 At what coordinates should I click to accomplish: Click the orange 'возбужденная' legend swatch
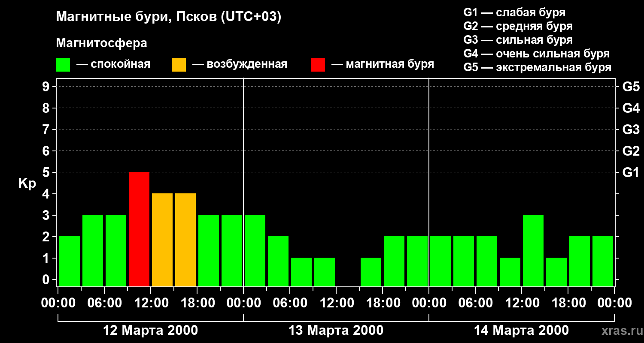click(179, 65)
